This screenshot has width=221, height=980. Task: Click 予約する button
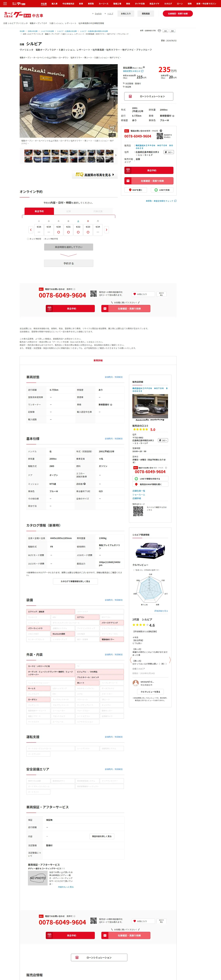click(69, 263)
